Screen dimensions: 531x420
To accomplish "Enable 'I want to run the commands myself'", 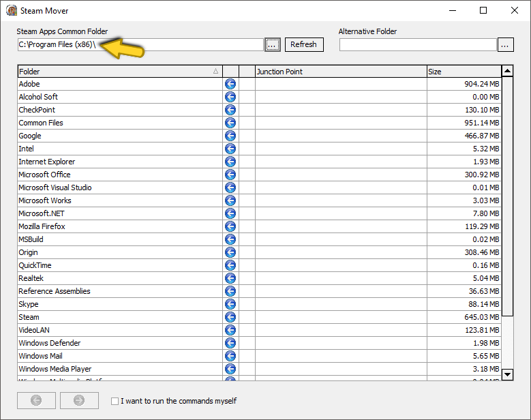I will click(x=115, y=401).
